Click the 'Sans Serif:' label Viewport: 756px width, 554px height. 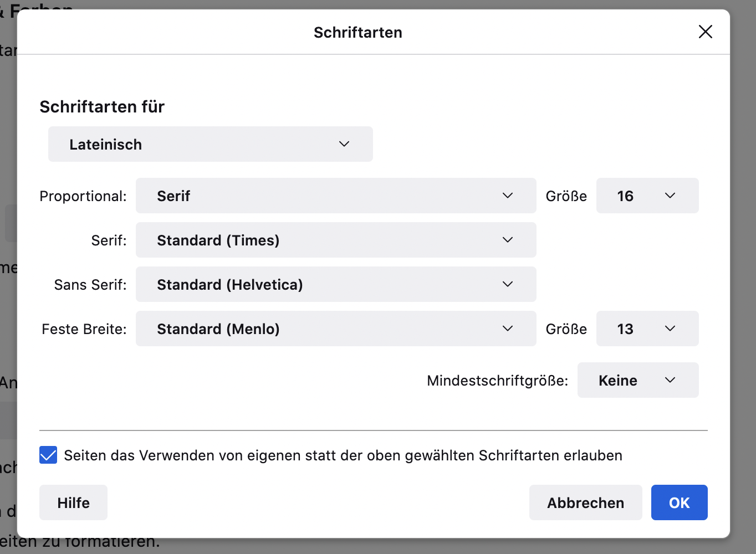(90, 285)
